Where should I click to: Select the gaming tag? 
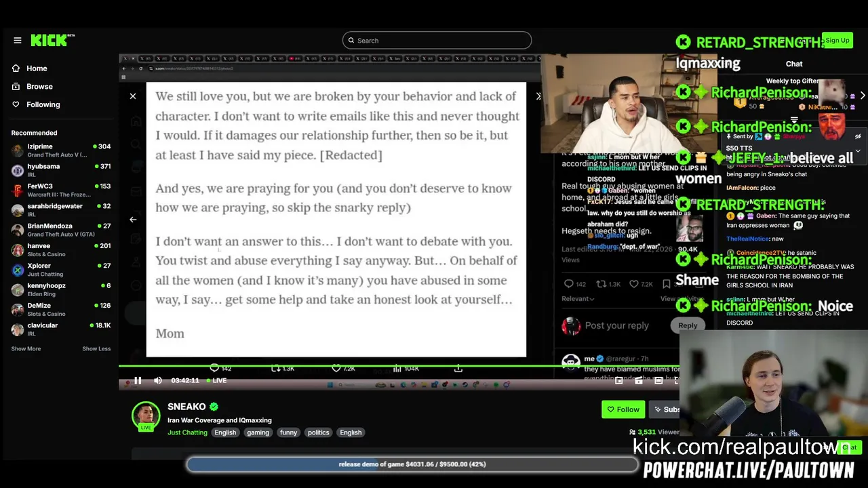[258, 432]
